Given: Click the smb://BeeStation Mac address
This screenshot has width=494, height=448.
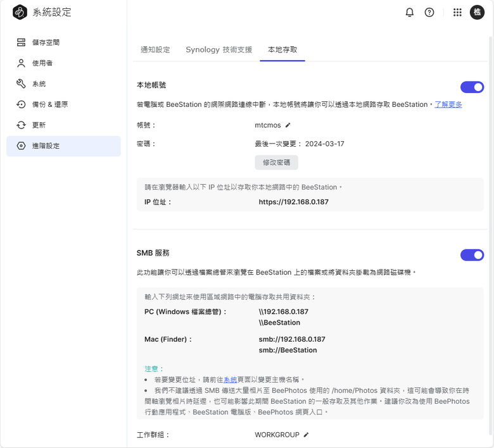Looking at the screenshot, I should tap(288, 350).
